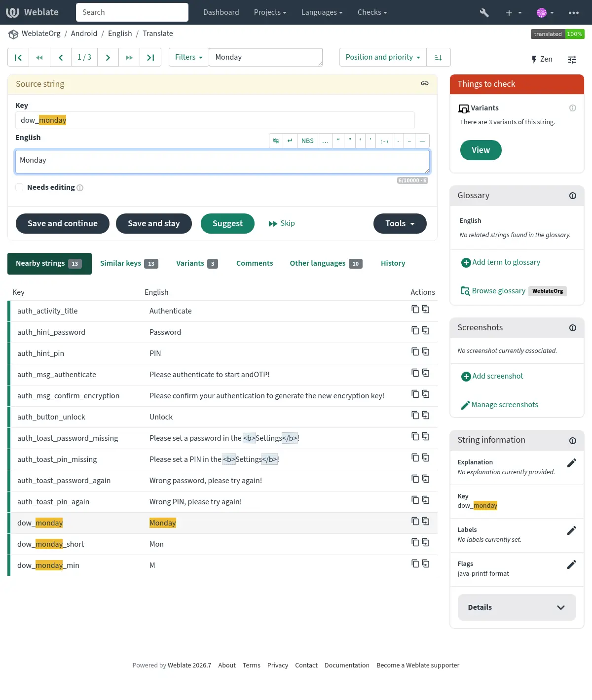This screenshot has width=592, height=700.
Task: Go to last string navigation icon
Action: 150,57
